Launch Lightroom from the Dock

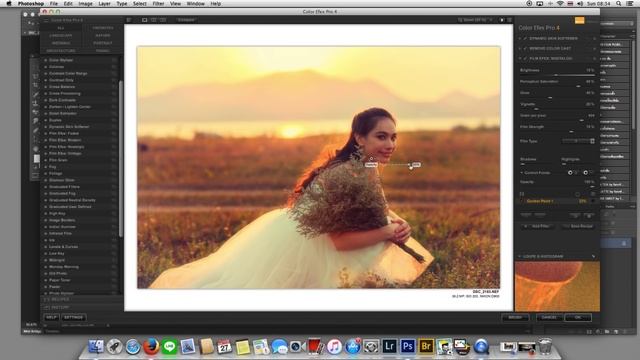click(389, 346)
